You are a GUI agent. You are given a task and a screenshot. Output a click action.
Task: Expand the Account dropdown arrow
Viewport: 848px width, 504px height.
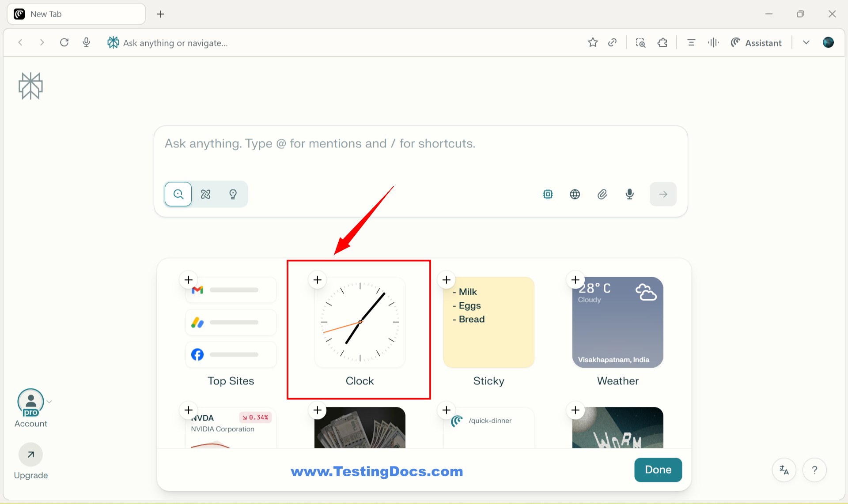point(49,402)
